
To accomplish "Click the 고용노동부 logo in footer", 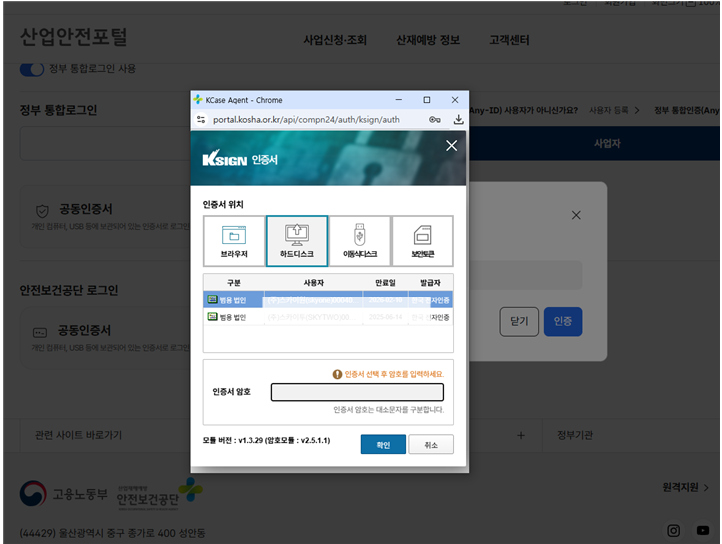I will coord(64,494).
